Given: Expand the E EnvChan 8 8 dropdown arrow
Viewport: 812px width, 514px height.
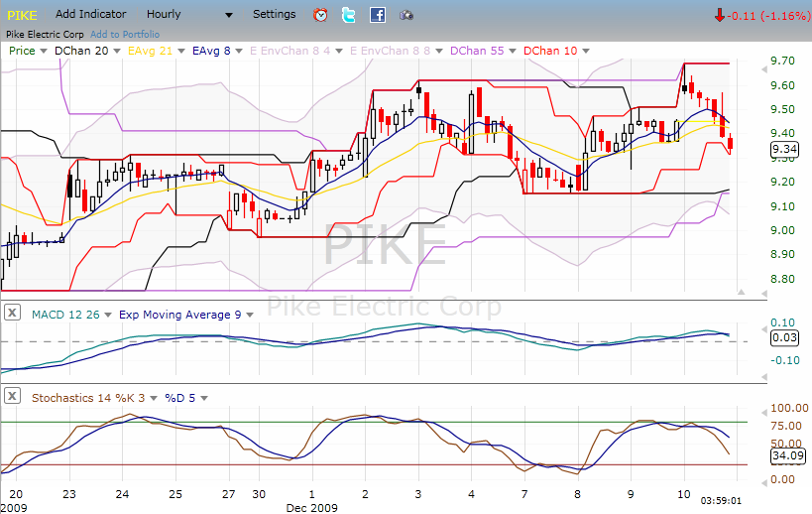Looking at the screenshot, I should click(439, 51).
